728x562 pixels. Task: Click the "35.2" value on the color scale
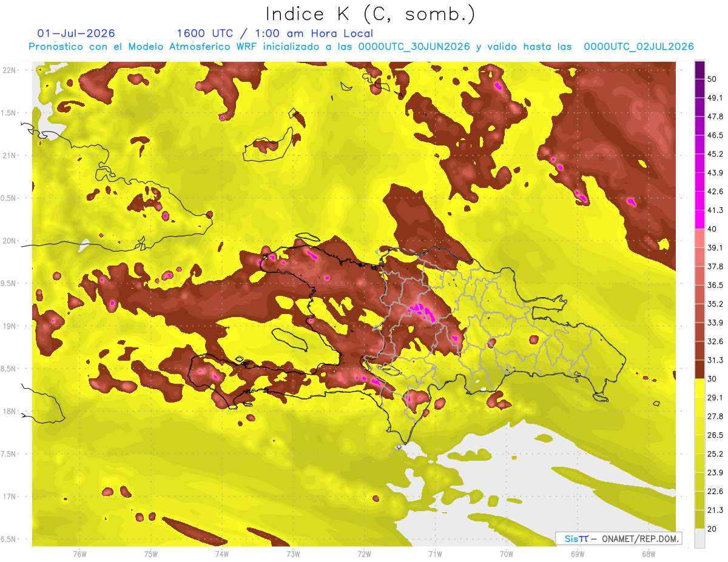715,304
